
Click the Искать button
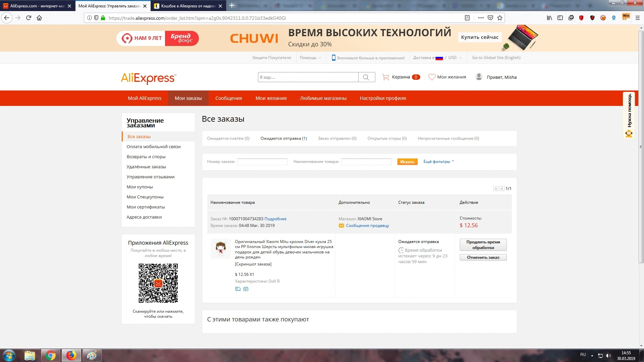point(407,162)
